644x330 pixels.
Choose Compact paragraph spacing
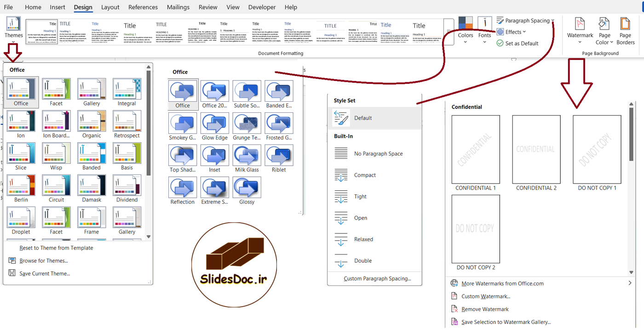click(375, 175)
